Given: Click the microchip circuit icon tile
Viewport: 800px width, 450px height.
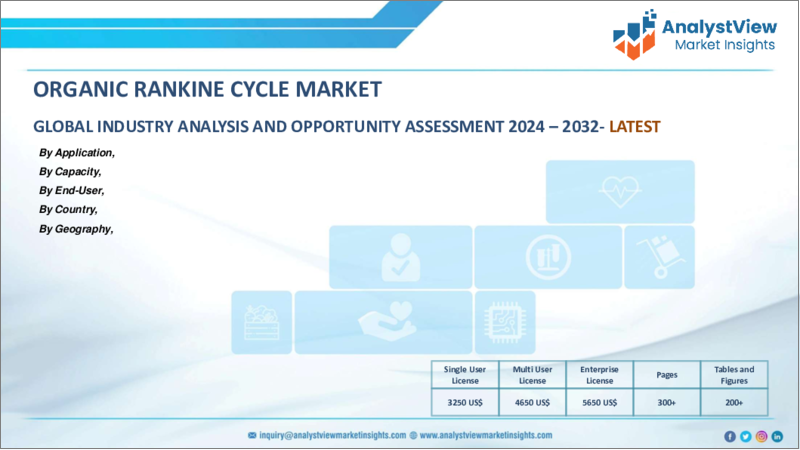Looking at the screenshot, I should [x=502, y=322].
